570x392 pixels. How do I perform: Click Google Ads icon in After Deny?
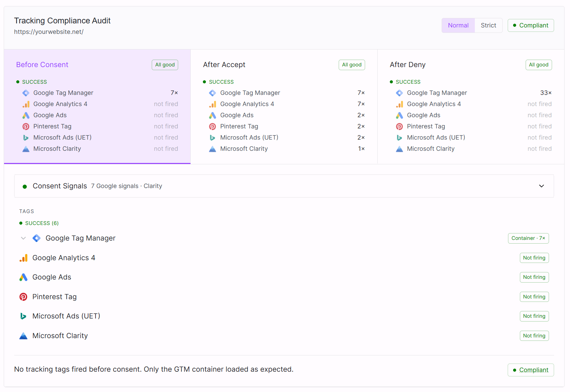coord(399,115)
